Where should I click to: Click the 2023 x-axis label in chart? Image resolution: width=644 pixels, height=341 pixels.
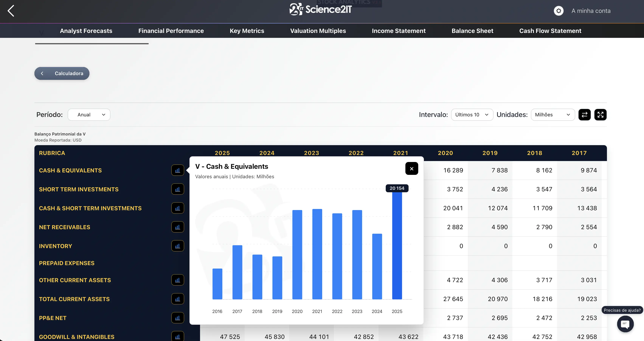pos(357,311)
